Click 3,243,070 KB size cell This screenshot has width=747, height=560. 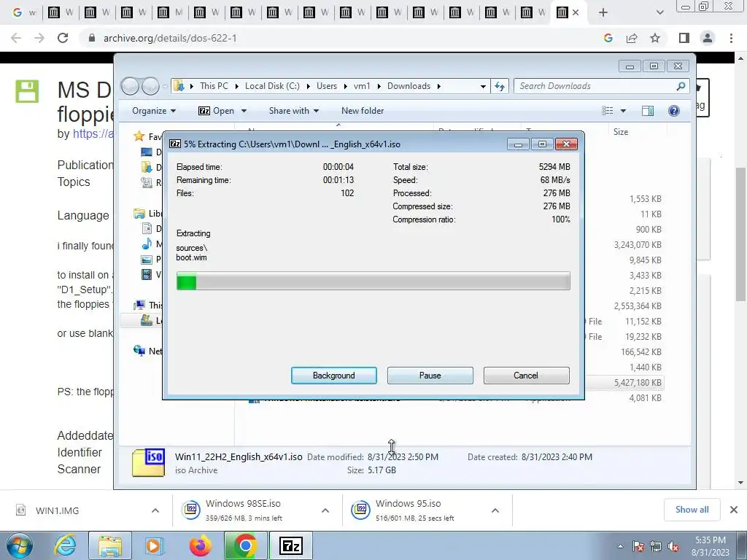tap(638, 245)
